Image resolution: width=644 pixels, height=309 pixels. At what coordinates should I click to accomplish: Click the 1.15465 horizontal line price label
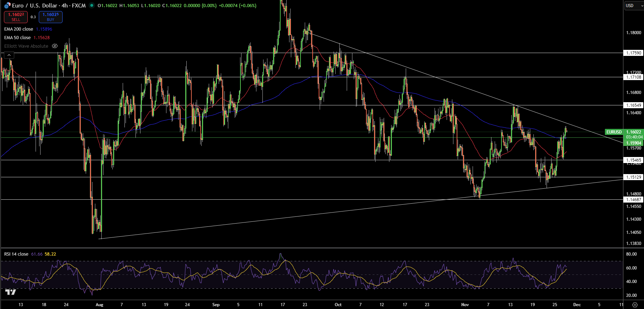[x=634, y=160]
